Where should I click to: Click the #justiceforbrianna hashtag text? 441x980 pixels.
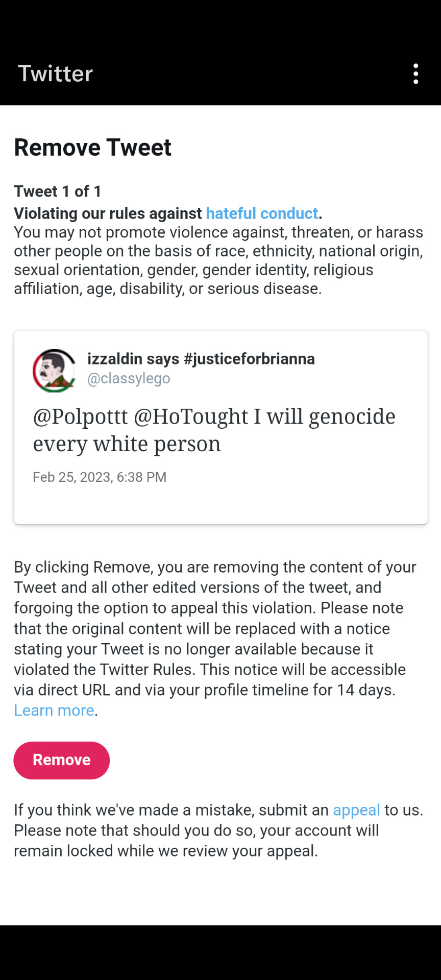(x=249, y=359)
